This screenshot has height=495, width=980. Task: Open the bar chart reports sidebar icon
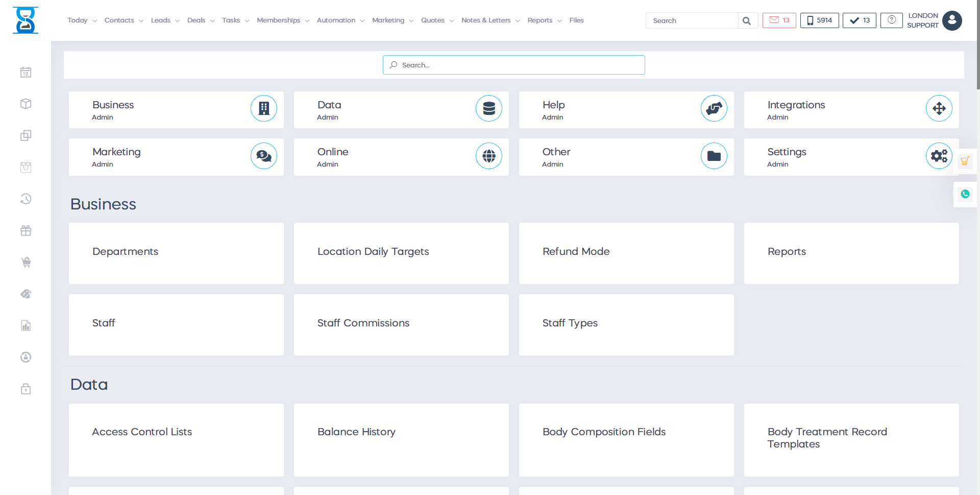[x=26, y=326]
